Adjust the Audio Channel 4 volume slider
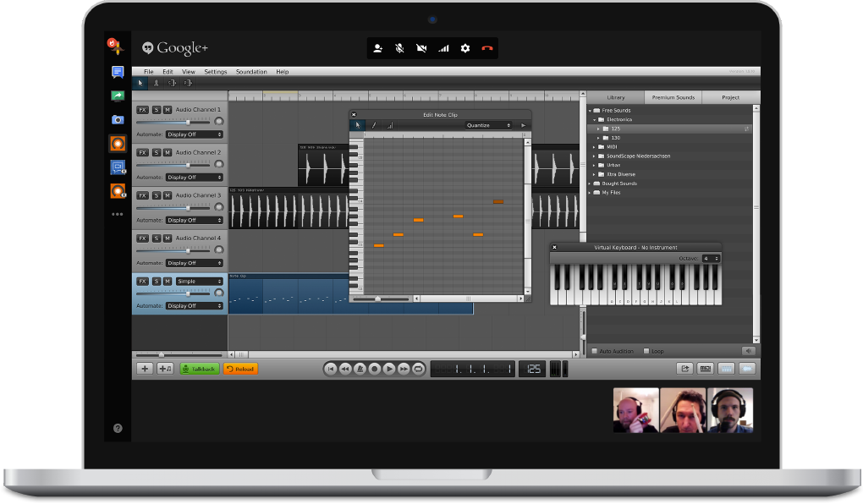Image resolution: width=863 pixels, height=504 pixels. pyautogui.click(x=186, y=249)
